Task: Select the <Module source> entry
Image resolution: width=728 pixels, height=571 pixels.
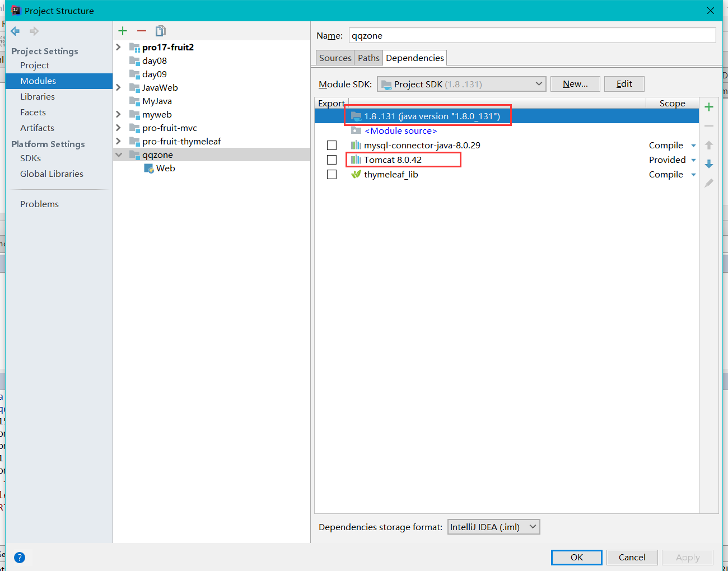Action: (400, 131)
